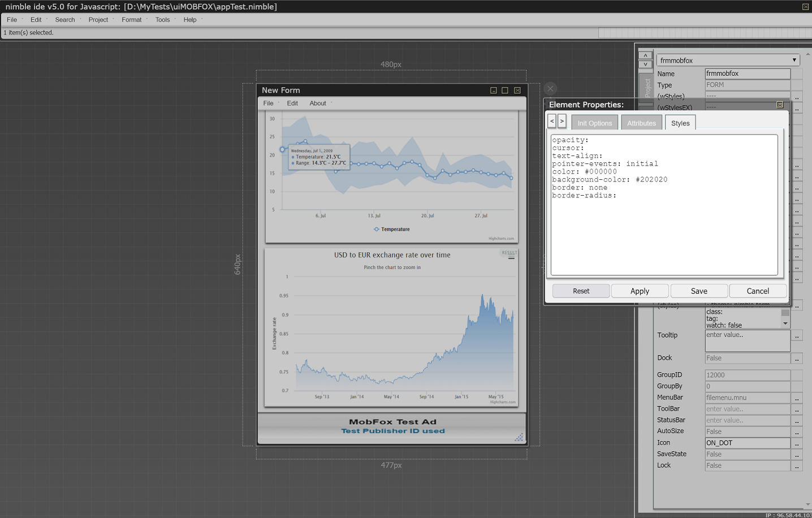Click the '1 item(s) selected.' status text
Screen dimensions: 812x518
click(28, 33)
